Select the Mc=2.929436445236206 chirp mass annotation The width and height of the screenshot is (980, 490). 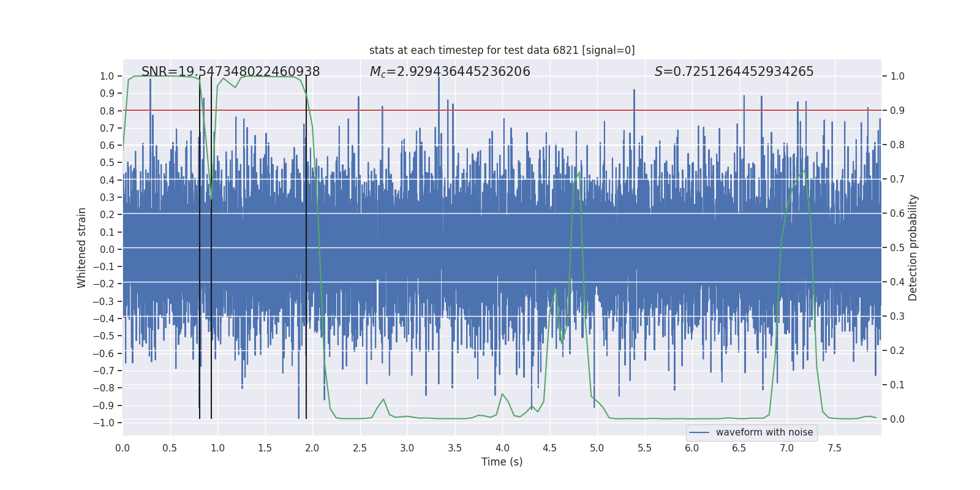point(450,72)
